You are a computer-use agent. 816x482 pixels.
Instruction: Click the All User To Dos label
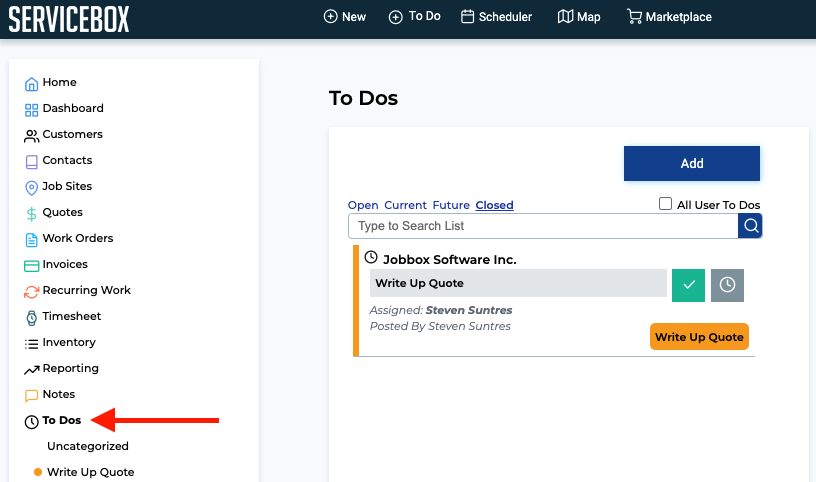[718, 205]
